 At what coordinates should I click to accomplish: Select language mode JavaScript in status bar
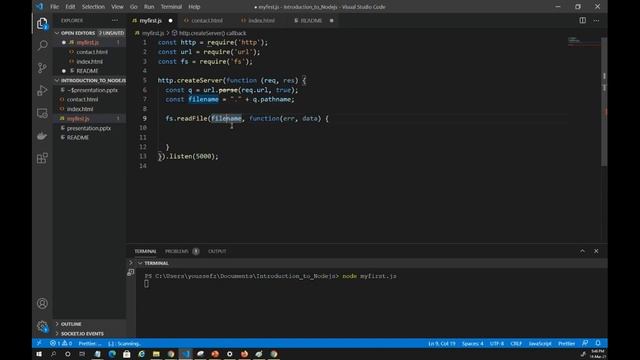point(540,343)
